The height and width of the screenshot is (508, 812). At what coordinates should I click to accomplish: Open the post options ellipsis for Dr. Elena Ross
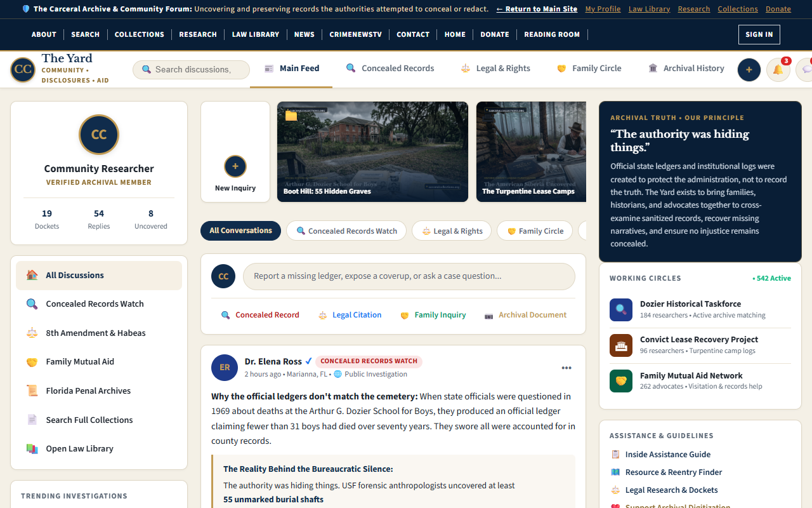click(x=566, y=368)
